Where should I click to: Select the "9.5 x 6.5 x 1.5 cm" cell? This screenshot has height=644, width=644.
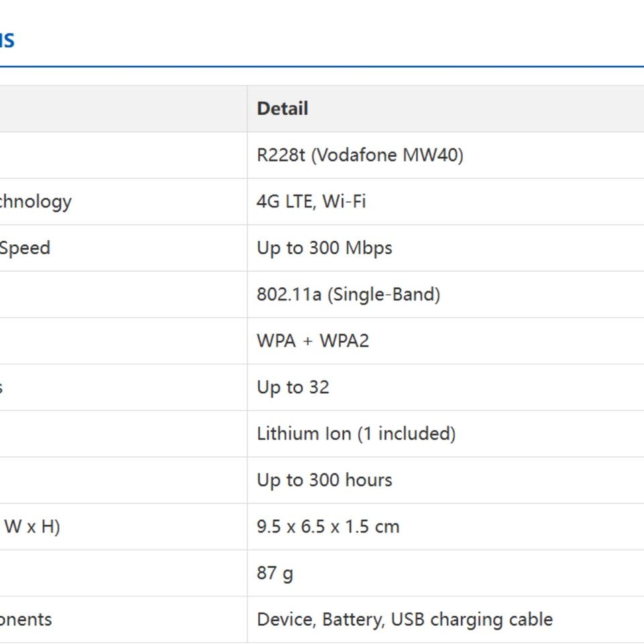point(328,527)
